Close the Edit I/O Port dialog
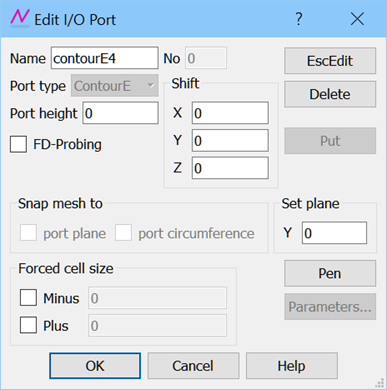Screen dimensions: 387x390 tap(357, 19)
